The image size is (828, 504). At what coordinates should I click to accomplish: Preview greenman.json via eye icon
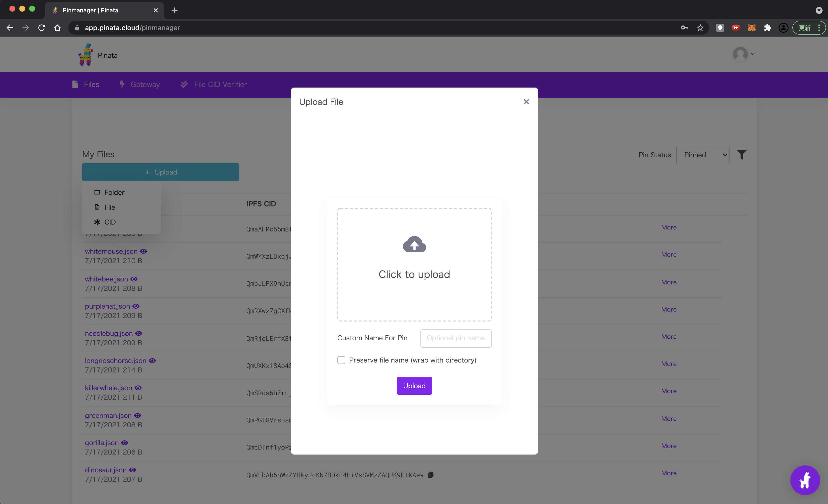(x=138, y=416)
